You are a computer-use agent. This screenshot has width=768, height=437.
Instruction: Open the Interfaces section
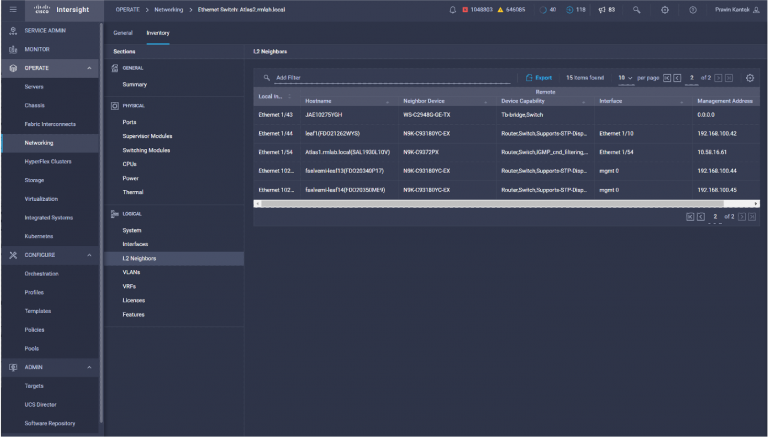click(135, 244)
